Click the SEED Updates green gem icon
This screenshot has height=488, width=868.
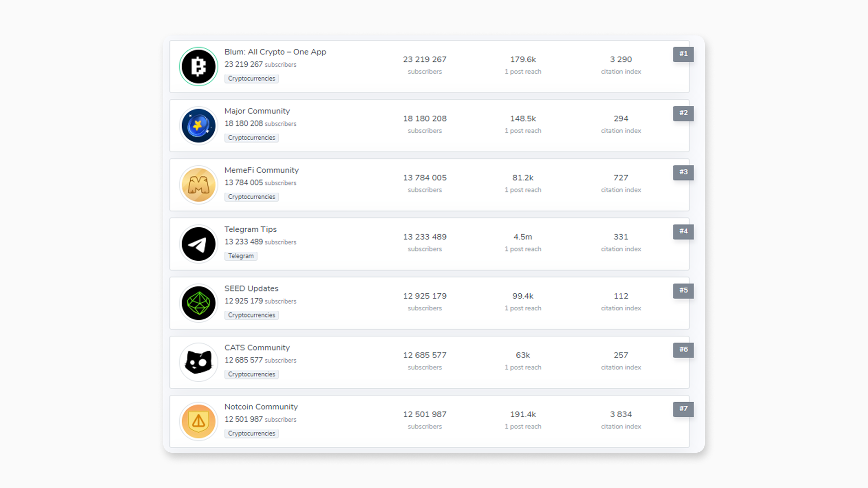tap(198, 303)
